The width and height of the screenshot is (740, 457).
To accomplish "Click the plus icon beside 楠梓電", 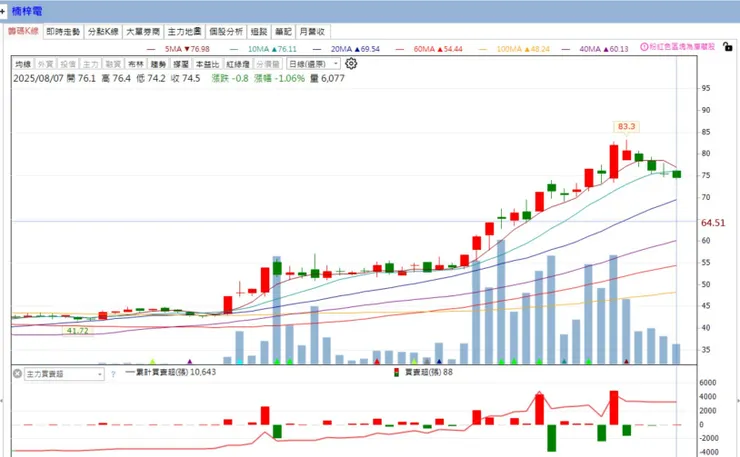I will pyautogui.click(x=3, y=11).
